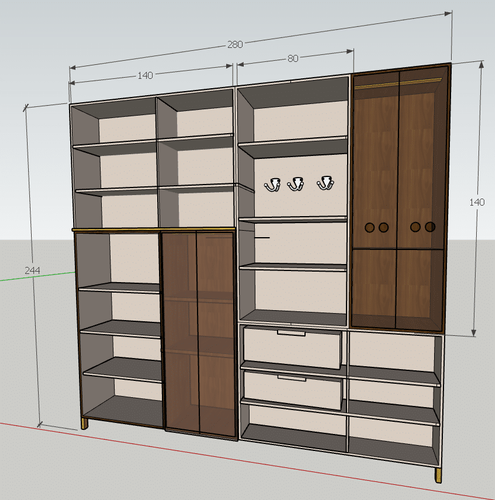This screenshot has width=495, height=500.
Task: Click the front-right yellow cabinet leg
Action: tap(438, 474)
